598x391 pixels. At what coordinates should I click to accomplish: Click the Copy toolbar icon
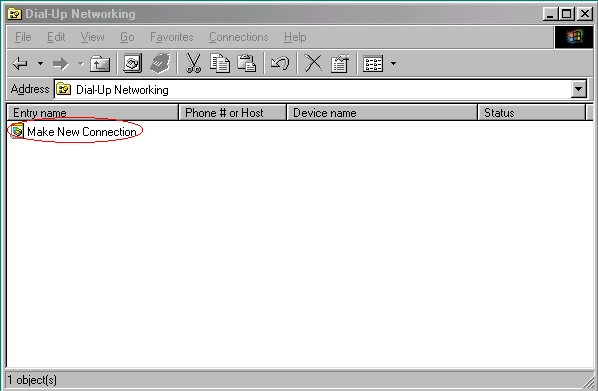pyautogui.click(x=220, y=63)
